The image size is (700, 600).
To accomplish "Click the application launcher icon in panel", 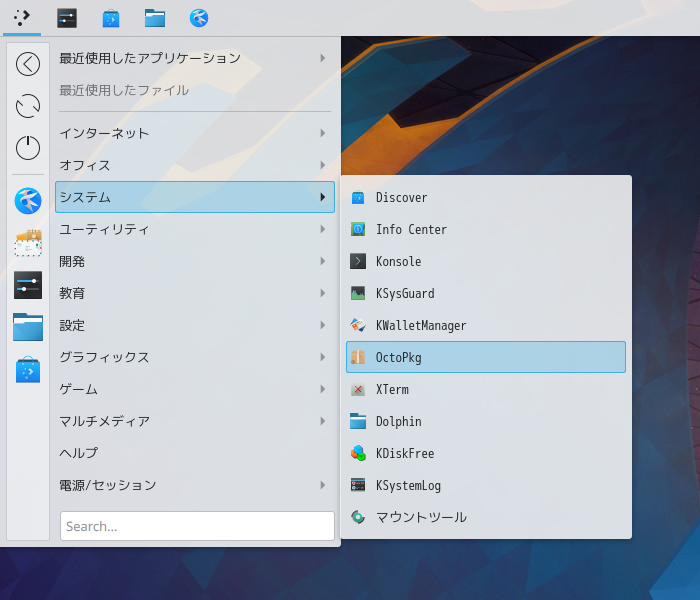I will pyautogui.click(x=21, y=18).
